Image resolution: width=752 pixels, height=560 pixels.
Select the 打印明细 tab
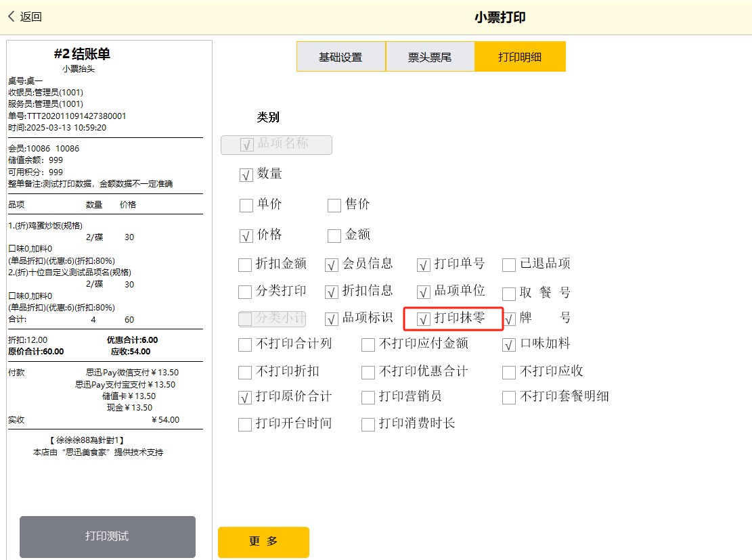pos(520,57)
